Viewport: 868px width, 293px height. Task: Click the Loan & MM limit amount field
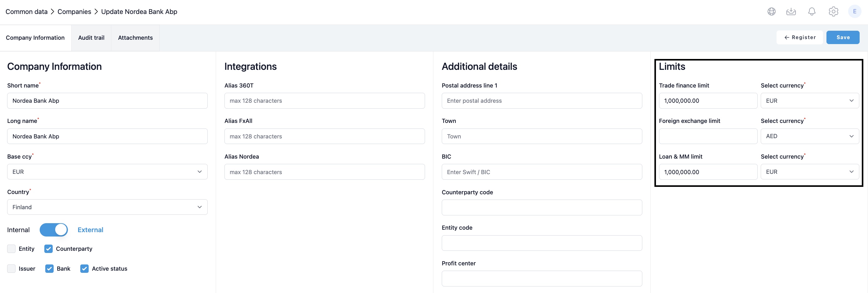(x=708, y=172)
